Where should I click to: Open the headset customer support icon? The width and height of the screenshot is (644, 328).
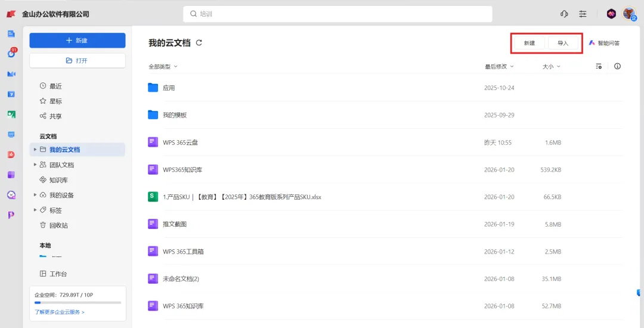564,14
